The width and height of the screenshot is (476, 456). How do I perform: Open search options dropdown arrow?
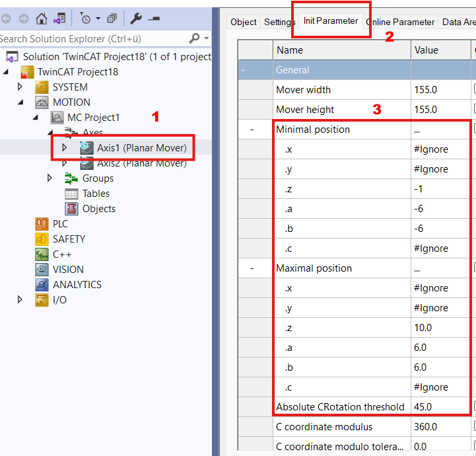point(207,38)
